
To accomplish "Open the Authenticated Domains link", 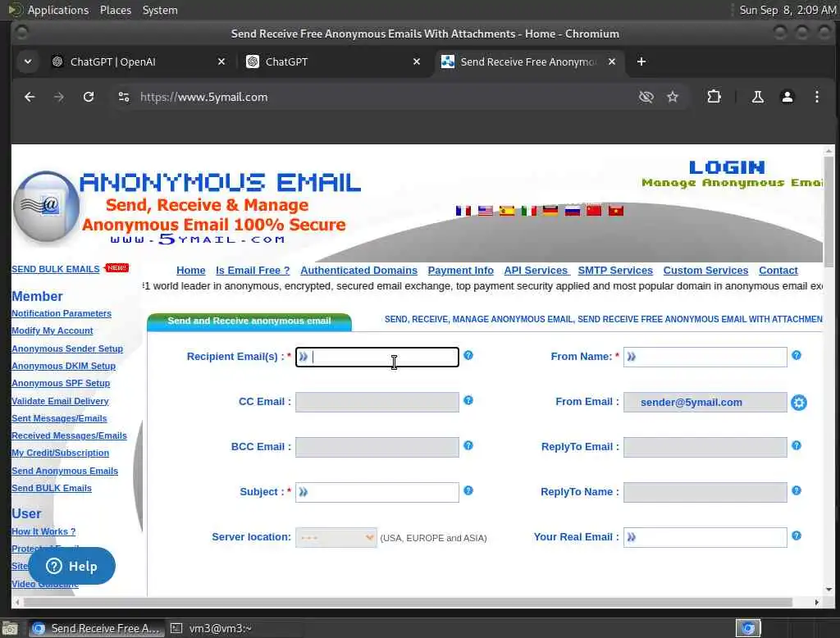I will (358, 271).
